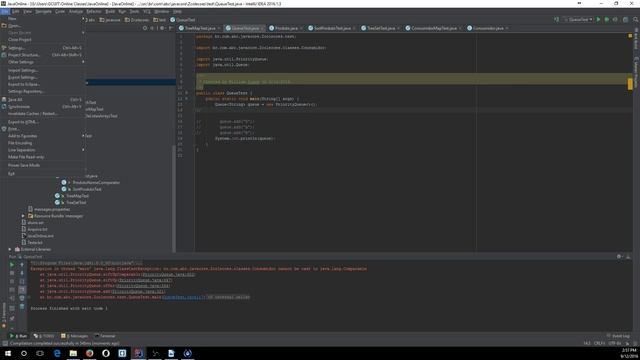
Task: Open the Messages tool window tab
Action: pyautogui.click(x=75, y=336)
